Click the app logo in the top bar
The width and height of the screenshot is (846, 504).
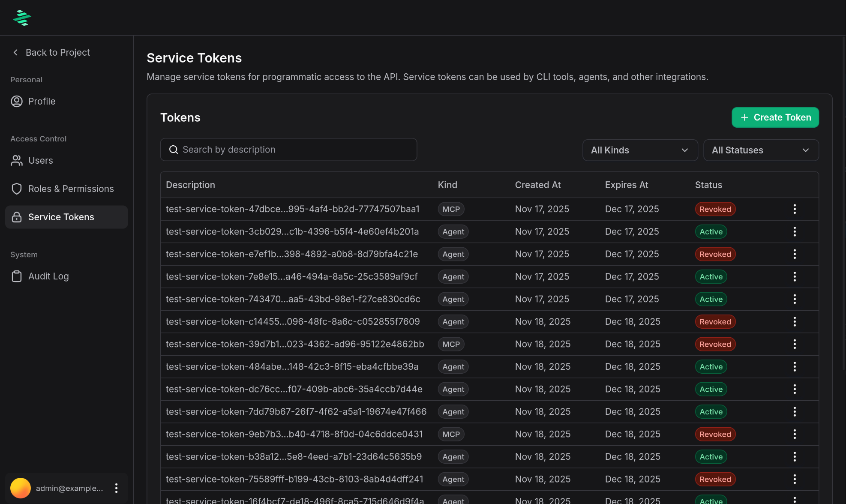pos(21,18)
